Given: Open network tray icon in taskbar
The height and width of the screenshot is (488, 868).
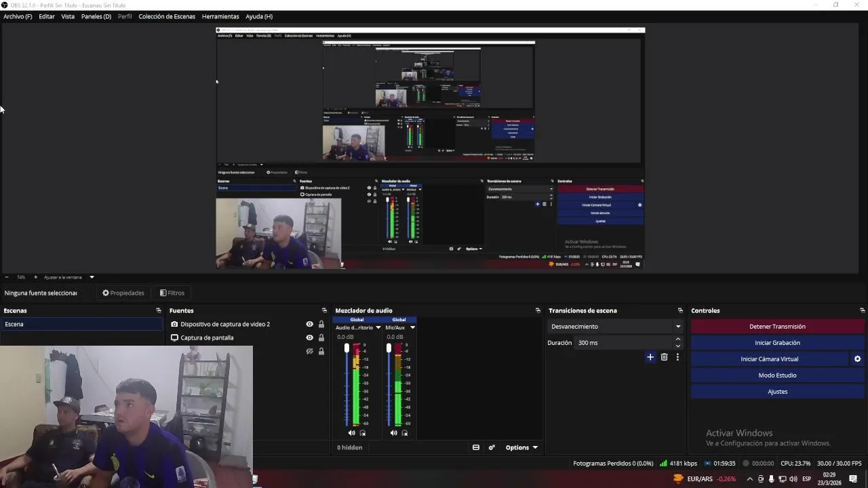Looking at the screenshot, I should coord(783,479).
